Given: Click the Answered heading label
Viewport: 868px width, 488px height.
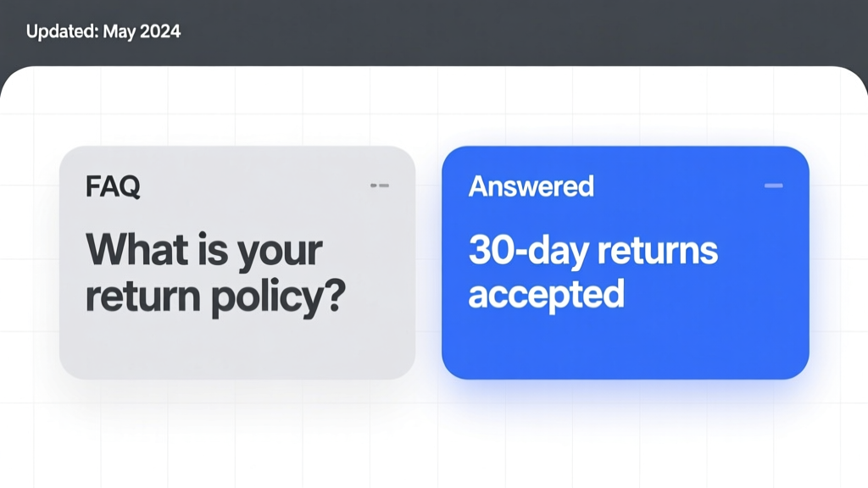Looking at the screenshot, I should [x=531, y=186].
